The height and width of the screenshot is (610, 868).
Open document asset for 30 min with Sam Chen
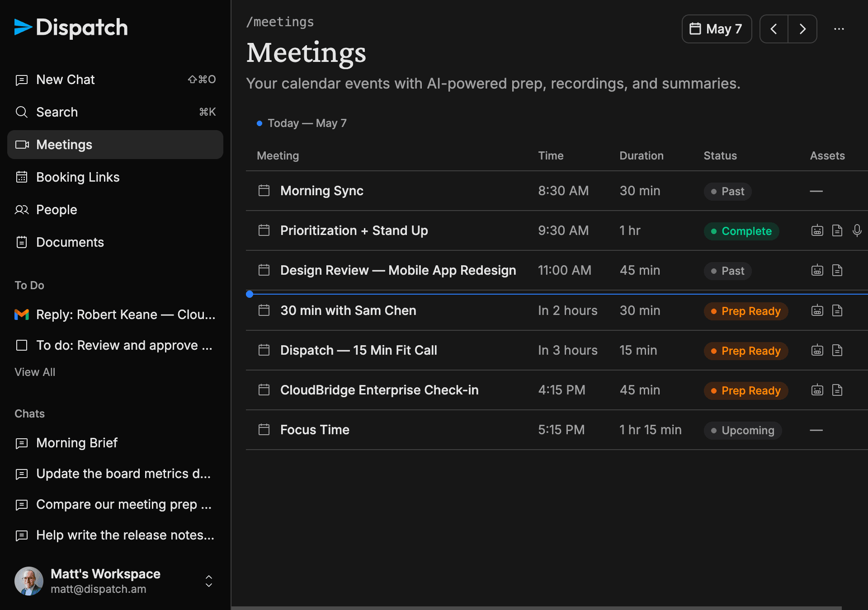[x=837, y=311]
